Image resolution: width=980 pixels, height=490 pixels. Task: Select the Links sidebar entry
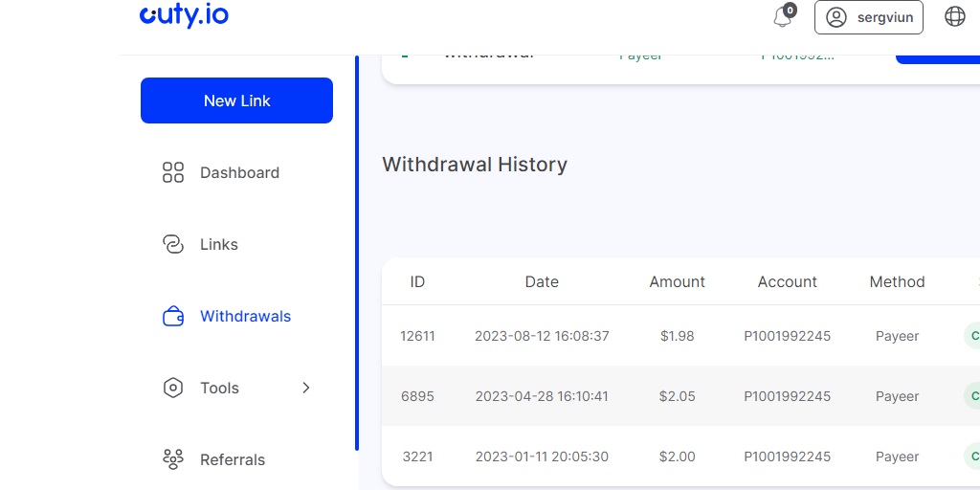[x=219, y=245]
